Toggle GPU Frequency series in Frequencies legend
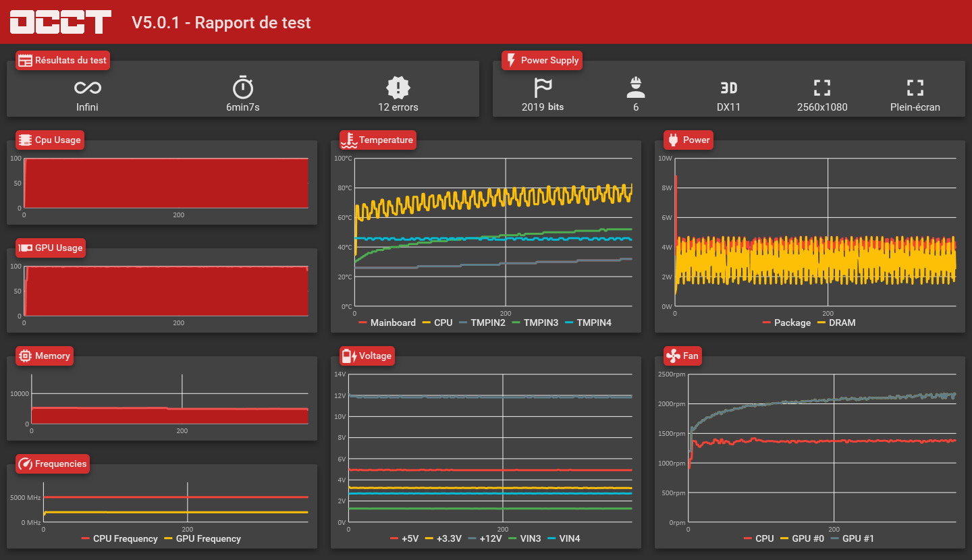 tap(202, 538)
